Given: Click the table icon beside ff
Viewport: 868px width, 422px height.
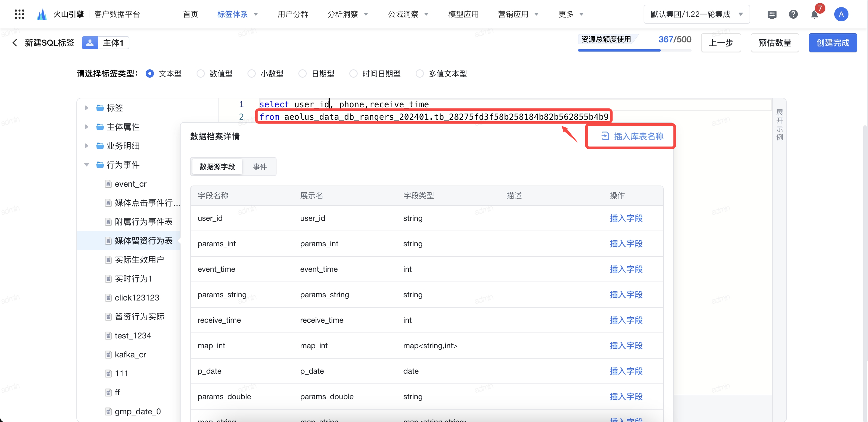Looking at the screenshot, I should [x=108, y=392].
